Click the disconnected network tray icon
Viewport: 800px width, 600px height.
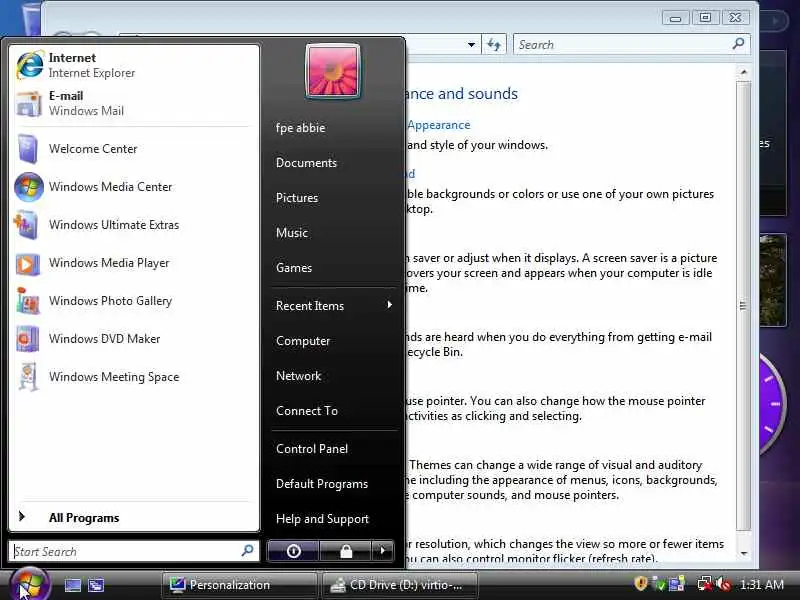pyautogui.click(x=705, y=584)
